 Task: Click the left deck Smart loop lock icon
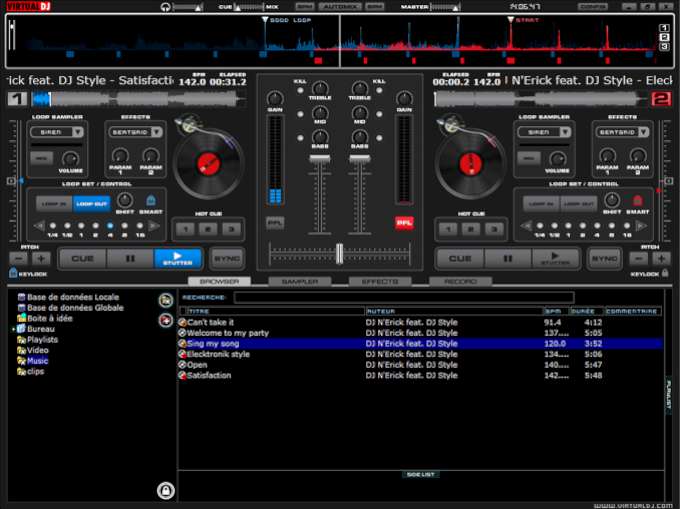click(x=151, y=201)
